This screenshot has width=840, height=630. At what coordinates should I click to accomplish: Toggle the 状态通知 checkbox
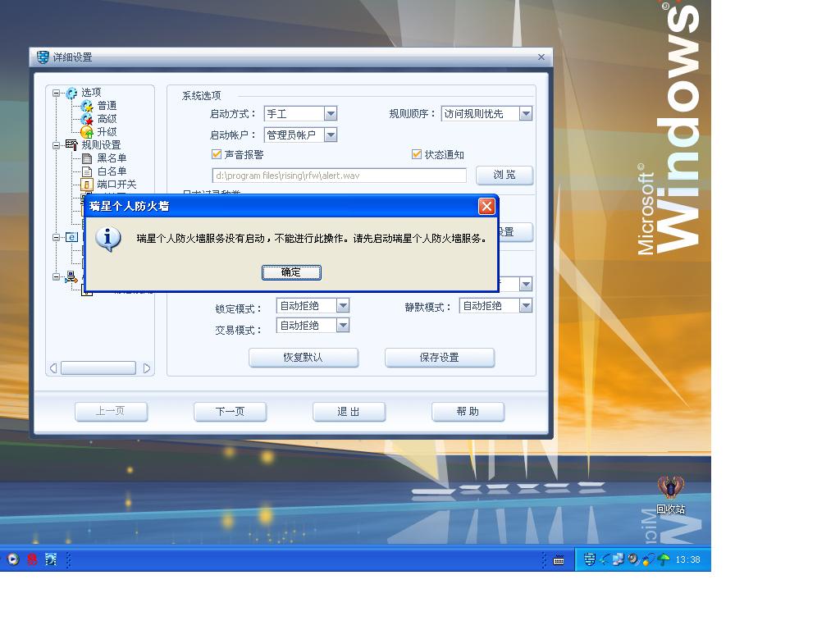(x=416, y=154)
